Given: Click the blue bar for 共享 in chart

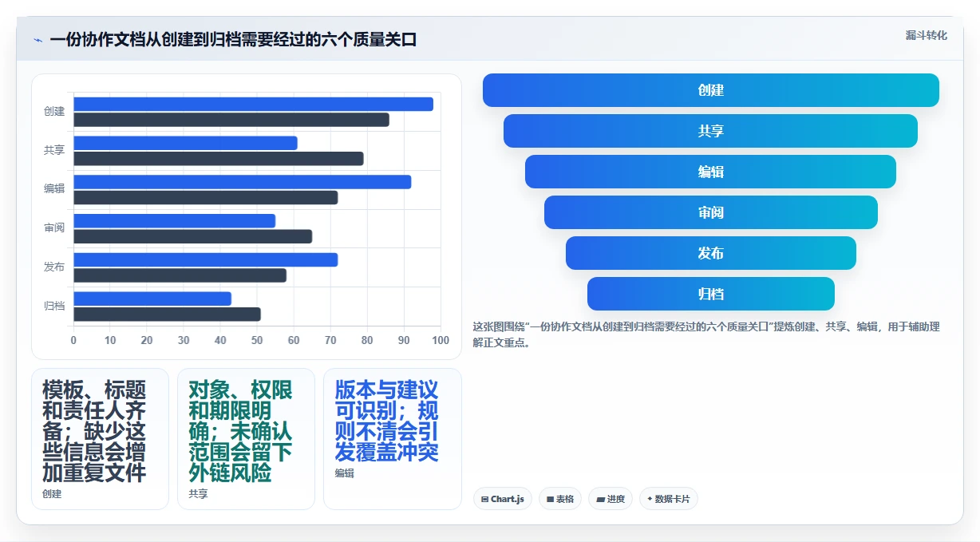Looking at the screenshot, I should [x=186, y=143].
